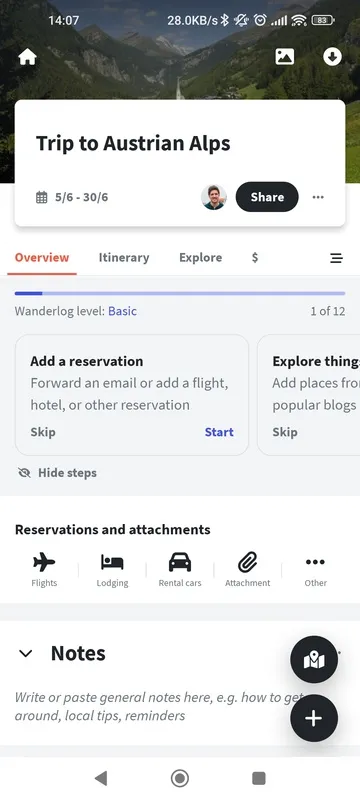
Task: Open the floating map button
Action: [314, 659]
